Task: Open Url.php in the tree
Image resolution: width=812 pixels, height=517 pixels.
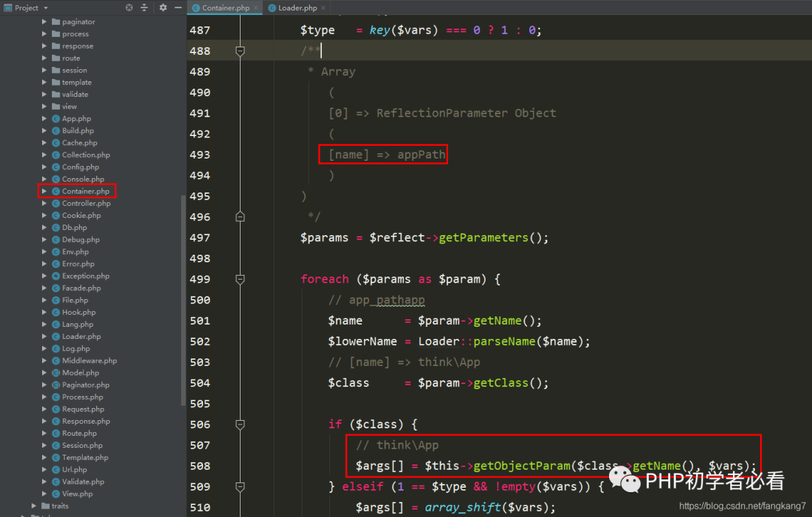Action: 74,470
